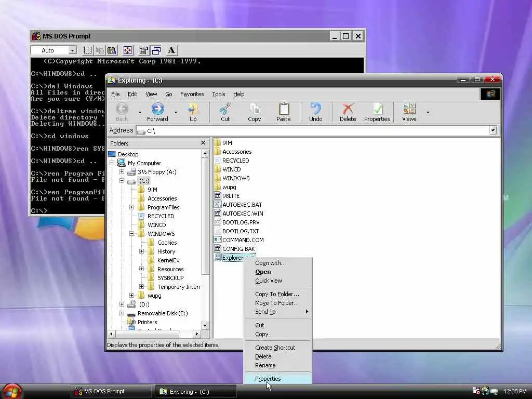The height and width of the screenshot is (399, 532).
Task: Close the Folders pane with X
Action: 203,143
